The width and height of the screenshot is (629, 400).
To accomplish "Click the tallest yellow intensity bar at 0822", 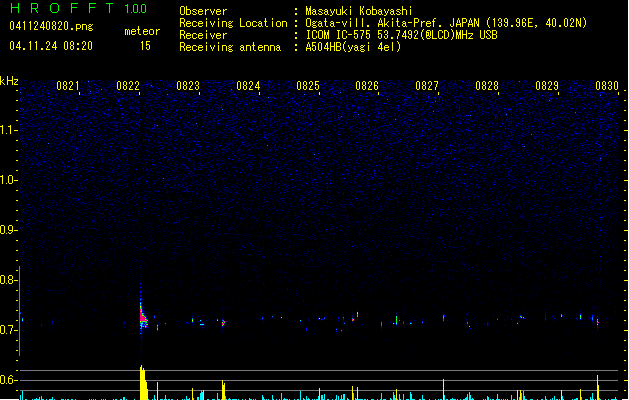I will coord(143,382).
